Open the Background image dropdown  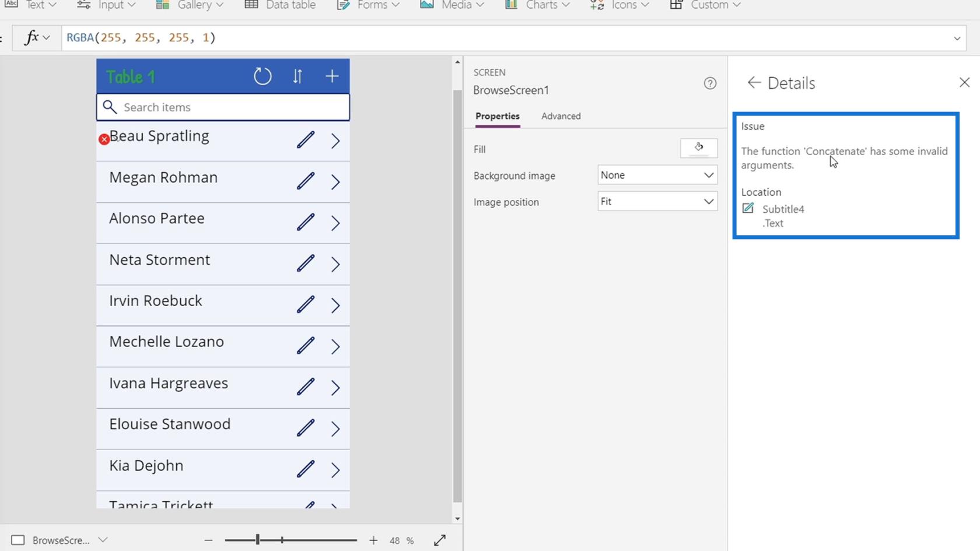[x=657, y=175]
